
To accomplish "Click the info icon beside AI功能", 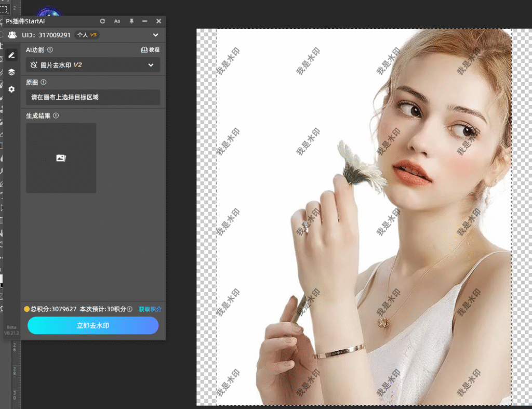I will coord(50,50).
